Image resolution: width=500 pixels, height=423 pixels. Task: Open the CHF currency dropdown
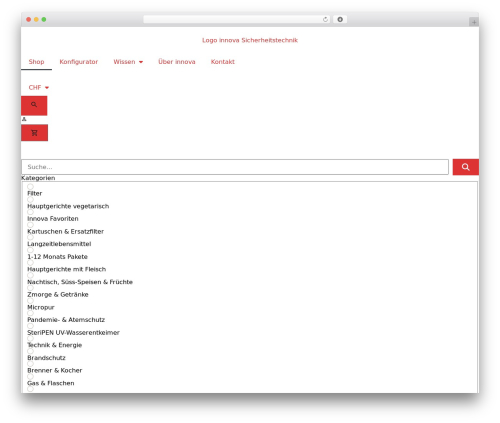[39, 88]
